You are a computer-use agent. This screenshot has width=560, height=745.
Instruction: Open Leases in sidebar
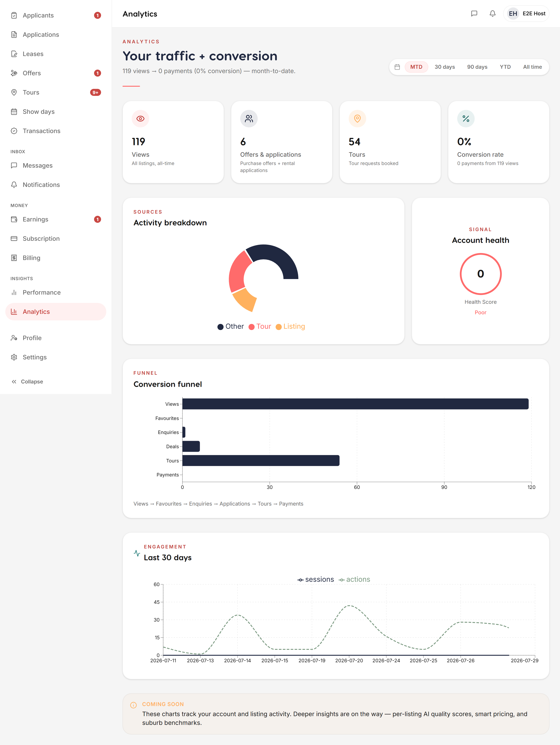pyautogui.click(x=56, y=54)
